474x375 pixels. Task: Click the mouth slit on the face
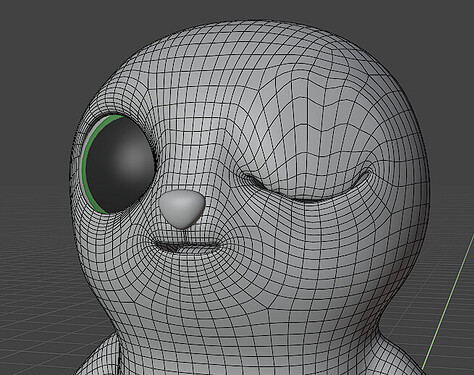click(187, 247)
